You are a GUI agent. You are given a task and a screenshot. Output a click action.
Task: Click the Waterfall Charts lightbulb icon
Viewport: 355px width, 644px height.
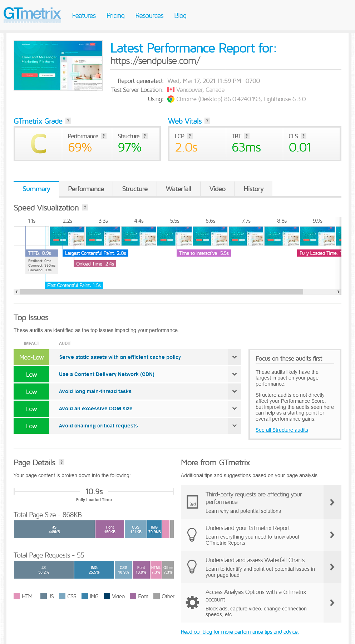192,567
